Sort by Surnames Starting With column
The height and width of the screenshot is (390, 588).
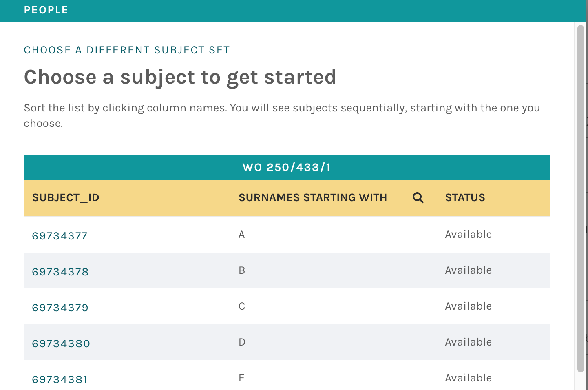pyautogui.click(x=312, y=198)
